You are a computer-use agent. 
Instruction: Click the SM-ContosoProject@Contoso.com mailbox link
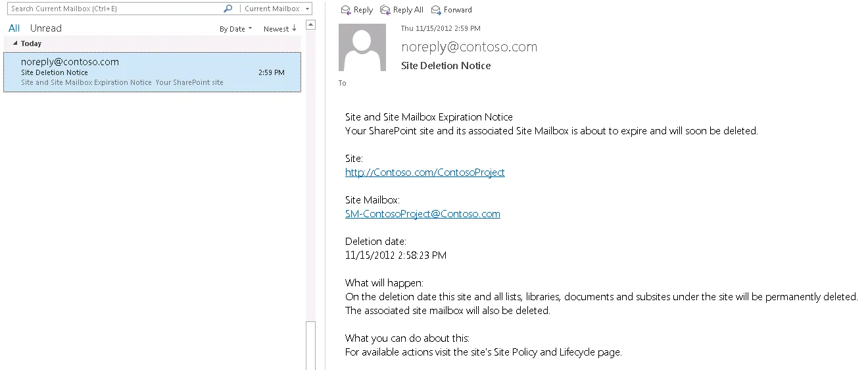coord(423,214)
